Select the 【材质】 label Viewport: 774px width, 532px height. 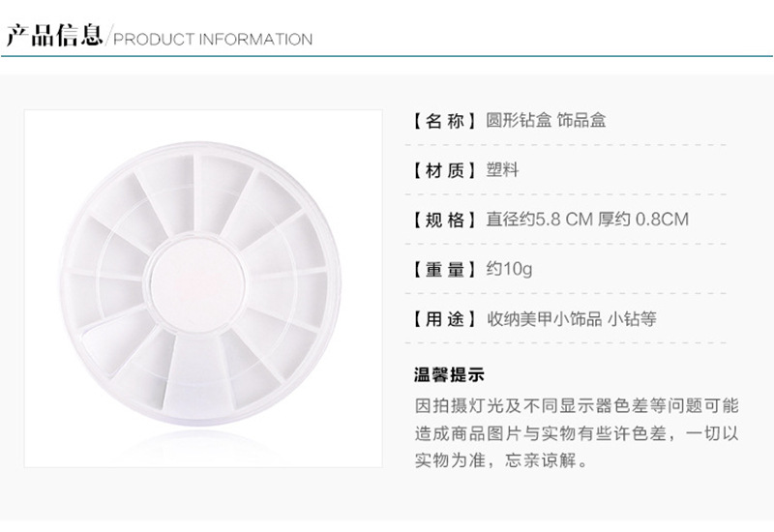pyautogui.click(x=445, y=170)
